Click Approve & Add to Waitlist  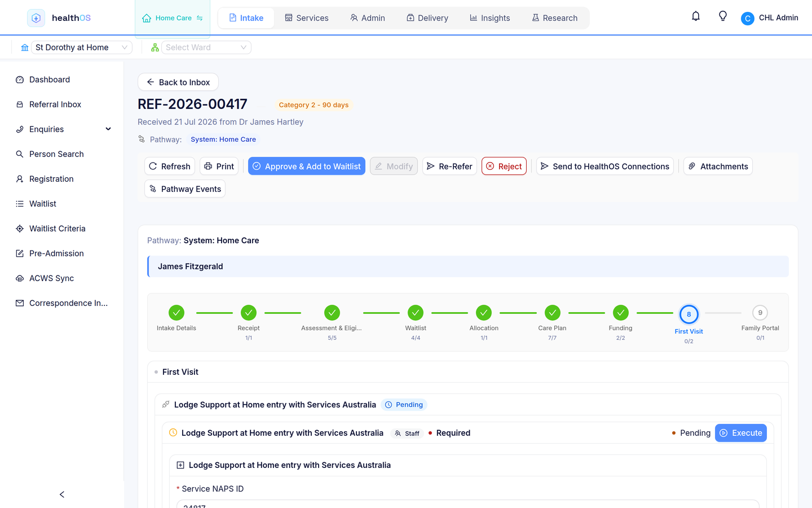pyautogui.click(x=307, y=166)
